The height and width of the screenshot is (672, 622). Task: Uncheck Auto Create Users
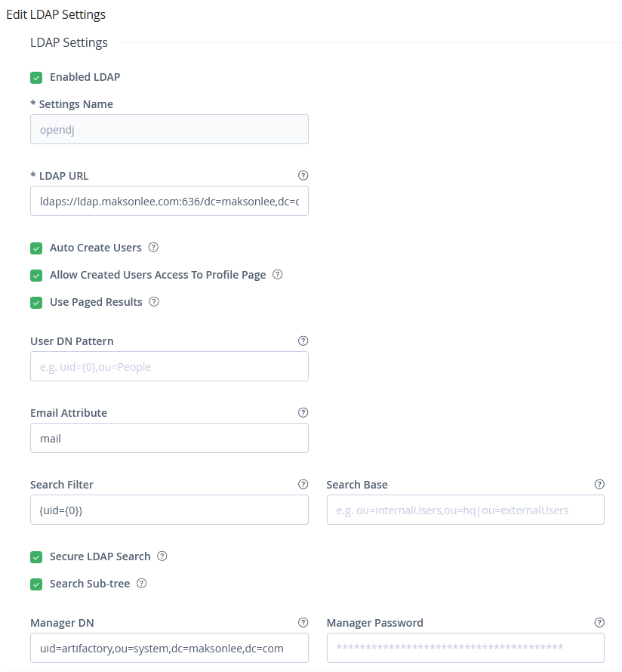[36, 248]
